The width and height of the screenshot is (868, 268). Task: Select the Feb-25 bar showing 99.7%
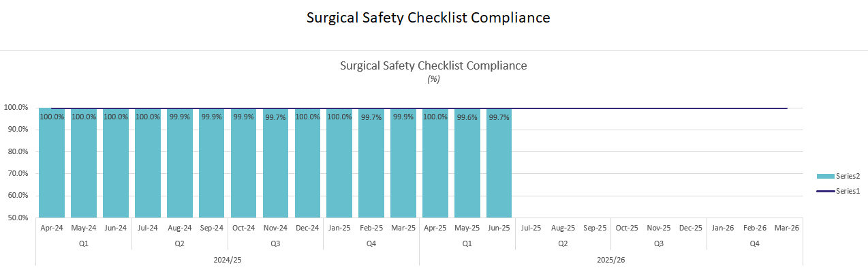tap(371, 163)
